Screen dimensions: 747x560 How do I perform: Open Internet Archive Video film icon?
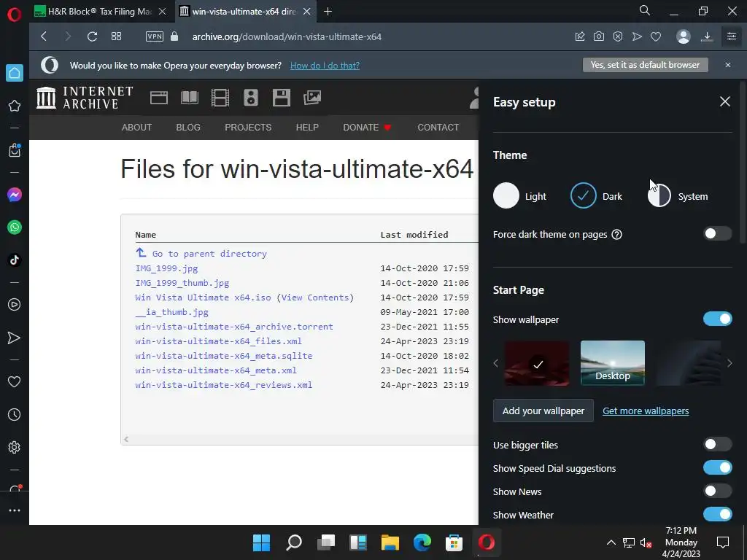click(x=220, y=98)
